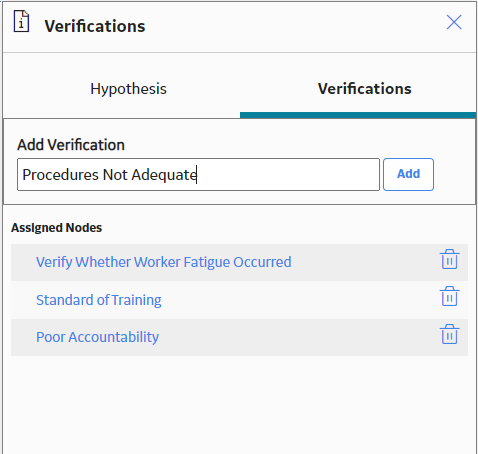This screenshot has height=454, width=478.
Task: Select the Verifications tab
Action: pyautogui.click(x=365, y=89)
